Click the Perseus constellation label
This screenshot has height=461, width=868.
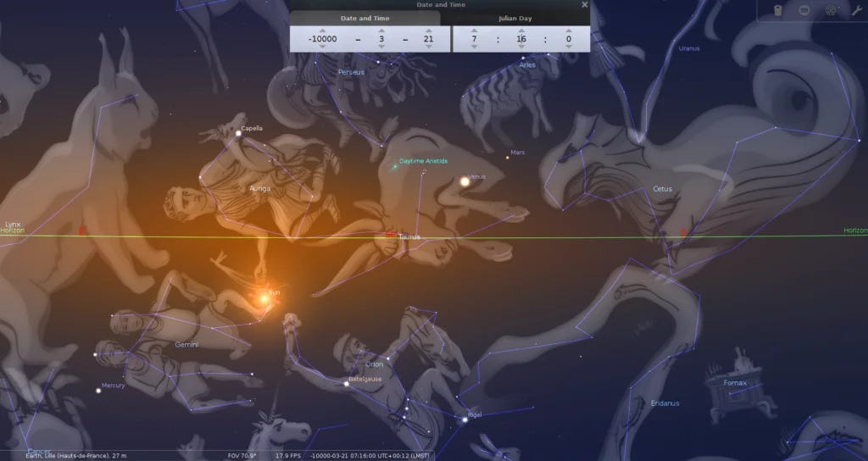click(352, 72)
